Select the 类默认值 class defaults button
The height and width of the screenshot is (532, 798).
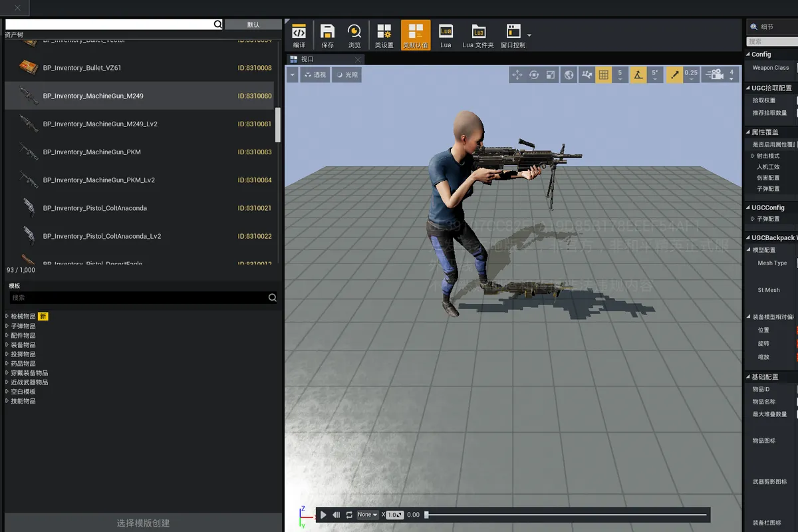coord(416,35)
